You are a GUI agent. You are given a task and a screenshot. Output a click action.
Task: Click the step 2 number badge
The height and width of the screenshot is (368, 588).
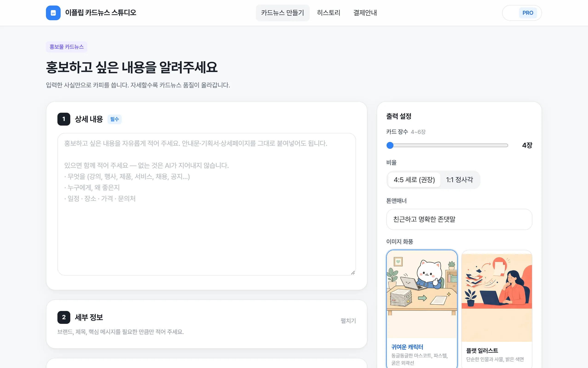point(64,317)
